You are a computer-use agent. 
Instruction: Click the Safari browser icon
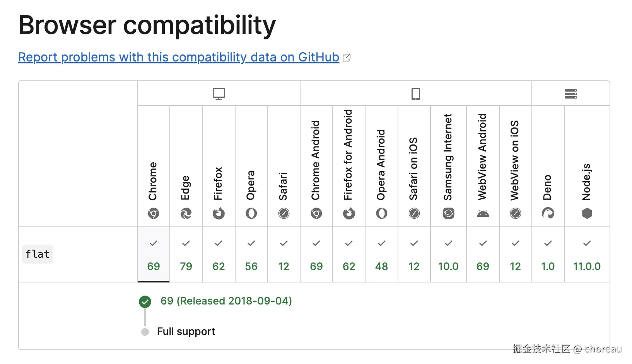click(x=284, y=213)
